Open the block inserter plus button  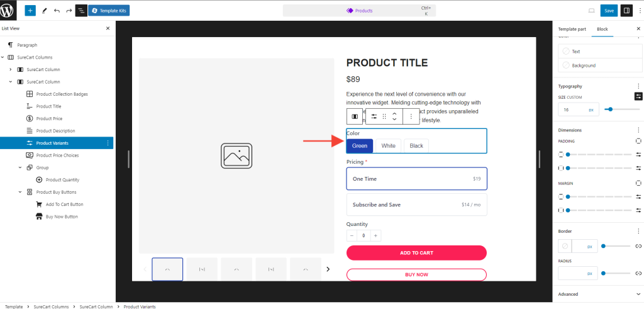(30, 11)
